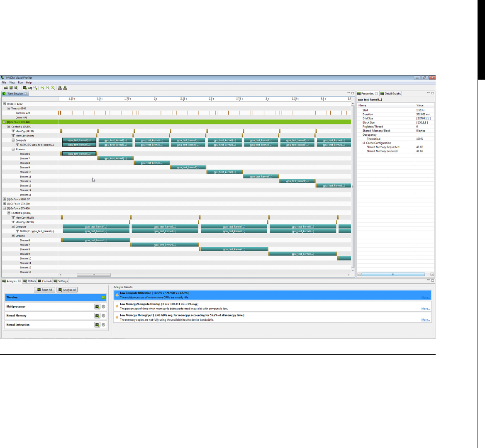The width and height of the screenshot is (485, 448).
Task: Collapse Context 1 (CUDA)
Action: (9, 127)
